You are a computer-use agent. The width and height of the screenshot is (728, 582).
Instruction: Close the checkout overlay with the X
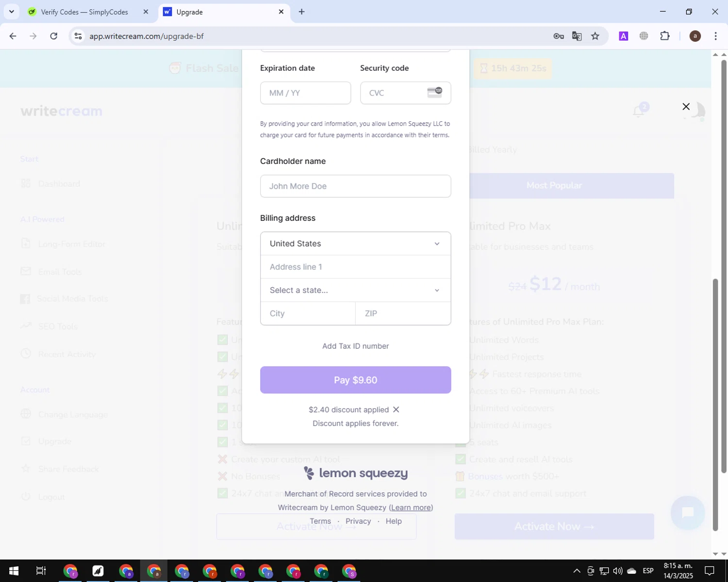tap(686, 107)
